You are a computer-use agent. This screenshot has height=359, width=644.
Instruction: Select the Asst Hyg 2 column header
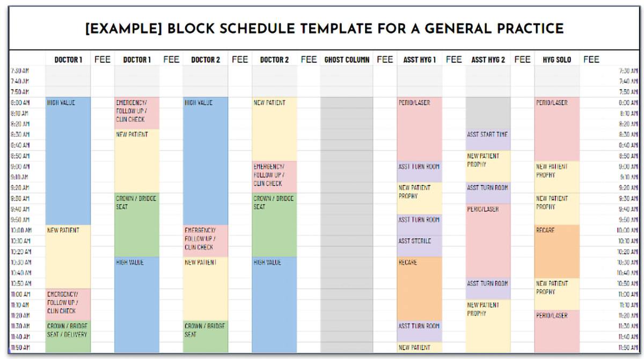pos(488,60)
